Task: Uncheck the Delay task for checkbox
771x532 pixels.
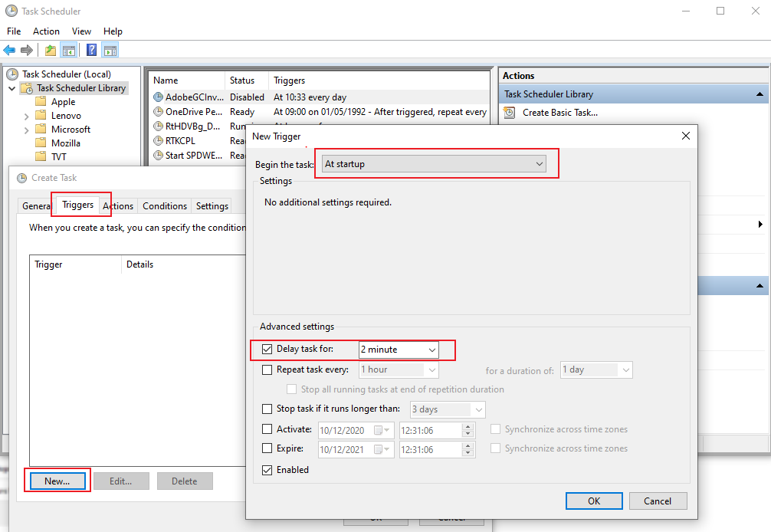Action: coord(267,350)
